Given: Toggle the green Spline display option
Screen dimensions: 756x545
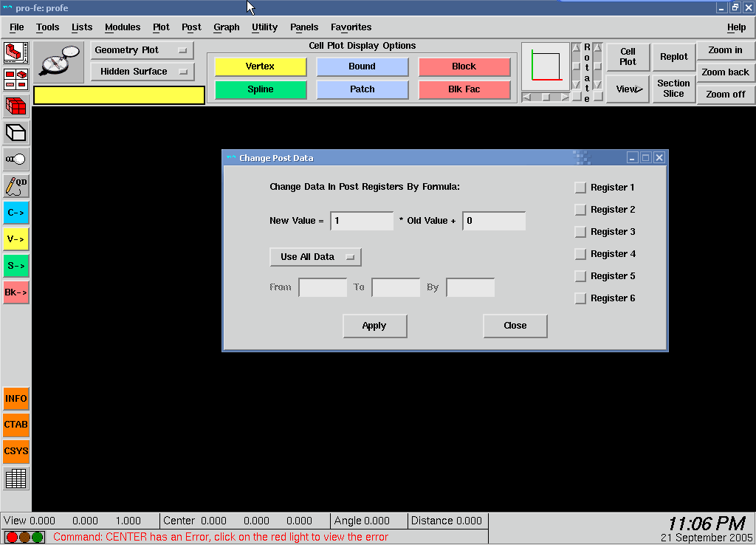Looking at the screenshot, I should (x=261, y=89).
